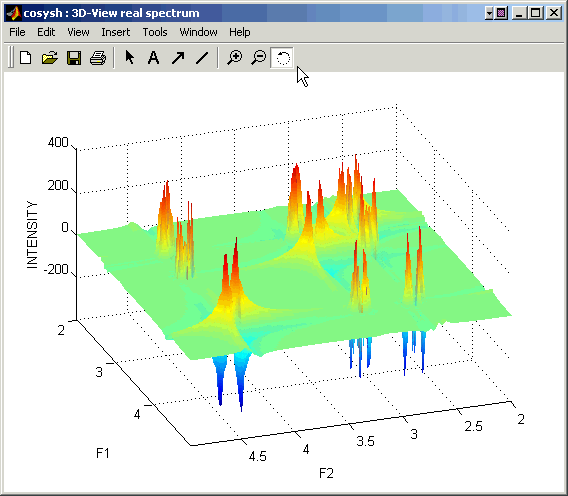Print the figure using the printer icon
The height and width of the screenshot is (496, 568).
click(98, 58)
